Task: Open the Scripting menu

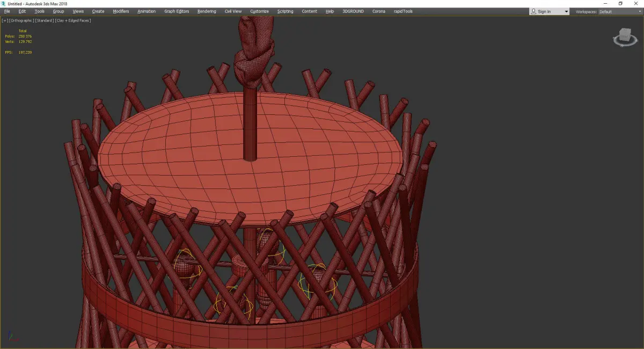Action: (286, 11)
